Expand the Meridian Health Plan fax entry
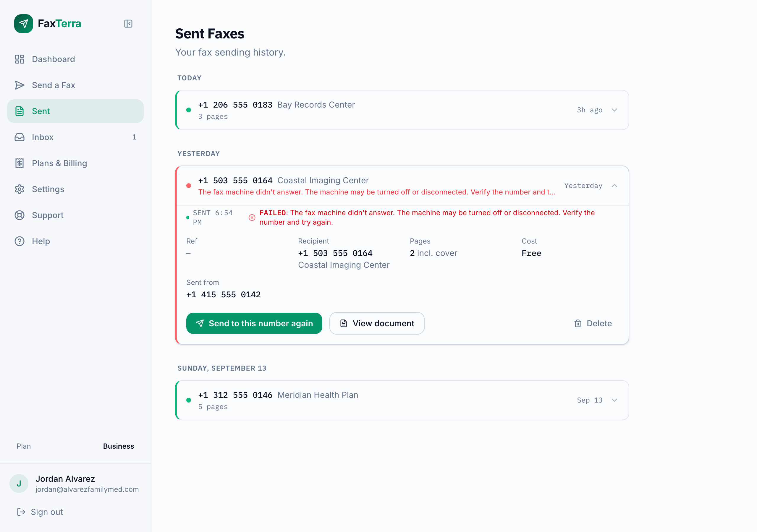The height and width of the screenshot is (532, 757). 614,400
